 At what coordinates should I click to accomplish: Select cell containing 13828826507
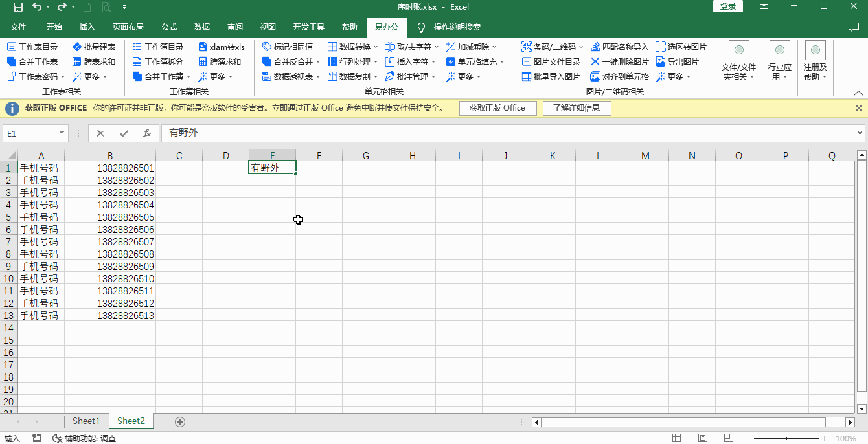click(110, 242)
